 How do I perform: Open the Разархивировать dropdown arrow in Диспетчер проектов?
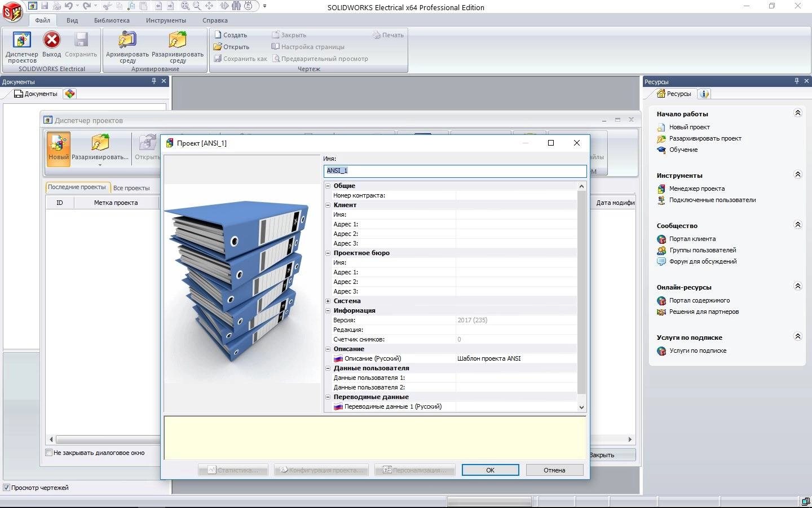coord(100,165)
